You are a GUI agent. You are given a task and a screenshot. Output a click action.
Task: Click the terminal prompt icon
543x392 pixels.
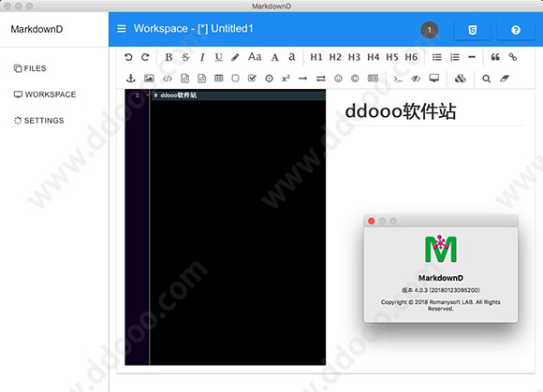pyautogui.click(x=398, y=80)
